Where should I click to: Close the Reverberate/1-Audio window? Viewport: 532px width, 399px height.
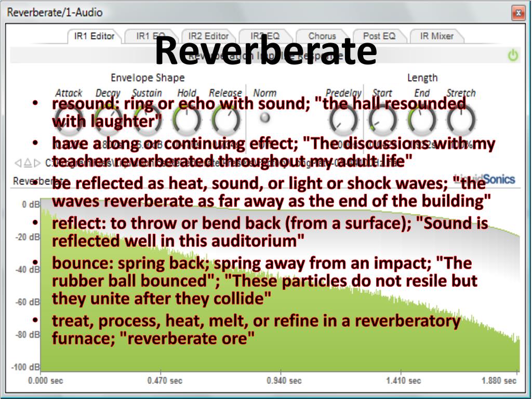pyautogui.click(x=518, y=13)
